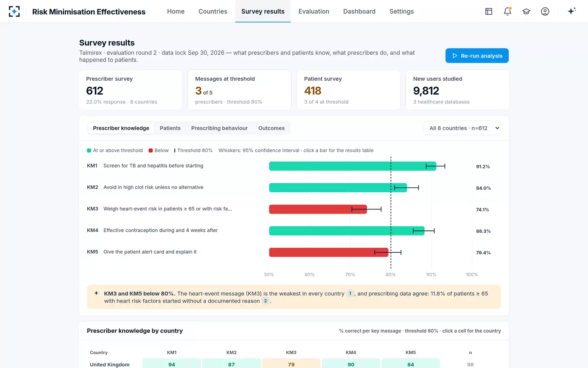The width and height of the screenshot is (588, 368).
Task: Click the United Kingdom KM3 cell showing 79
Action: [x=291, y=364]
